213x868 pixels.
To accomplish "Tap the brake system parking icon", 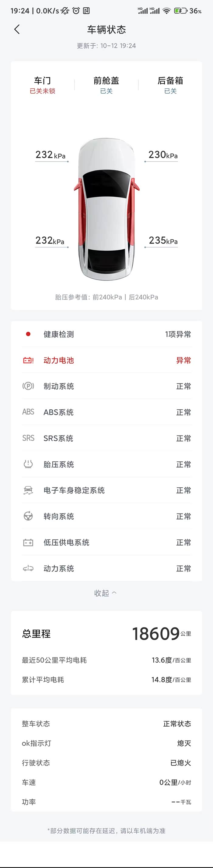I will (x=28, y=386).
